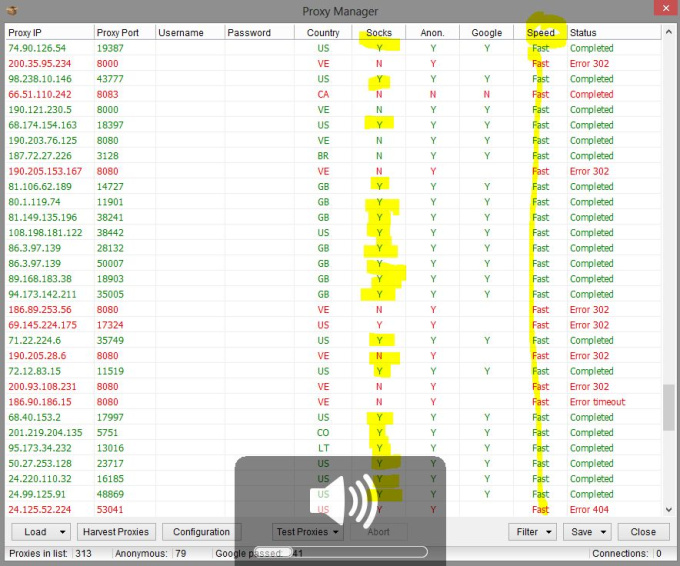This screenshot has height=566, width=680.
Task: Click the Username column header
Action: click(x=190, y=33)
